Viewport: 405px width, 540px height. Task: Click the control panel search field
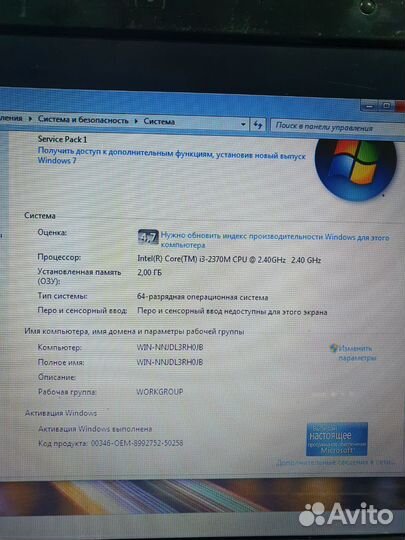pos(338,127)
